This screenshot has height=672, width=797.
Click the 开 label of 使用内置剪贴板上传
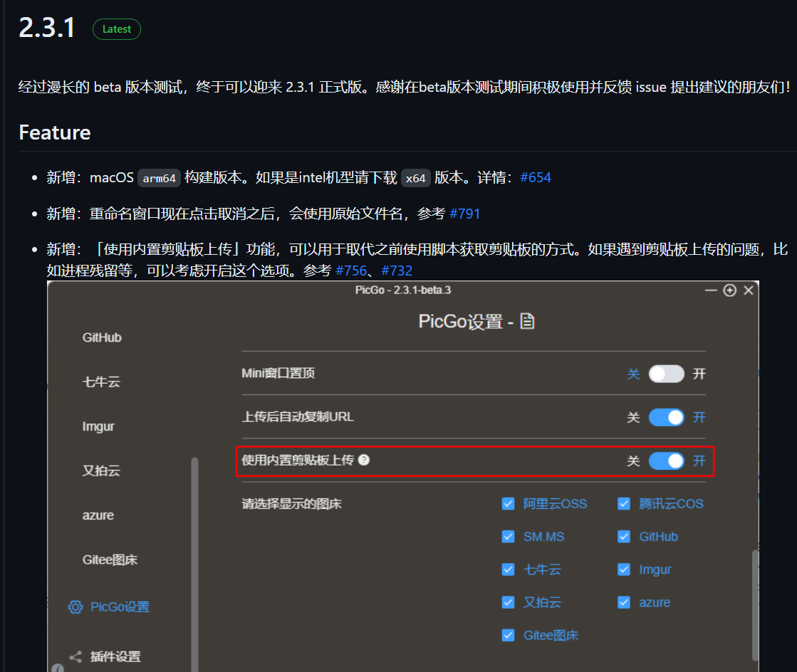[699, 461]
